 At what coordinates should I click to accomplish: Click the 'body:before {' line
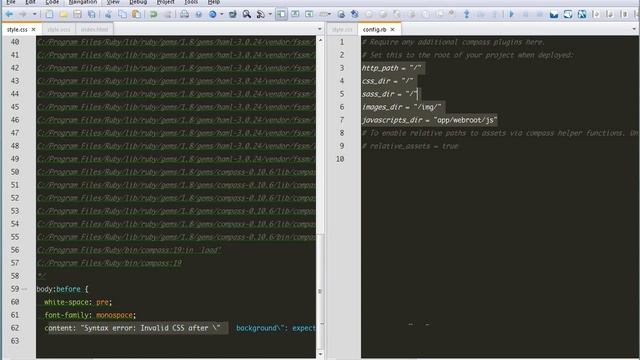point(62,289)
